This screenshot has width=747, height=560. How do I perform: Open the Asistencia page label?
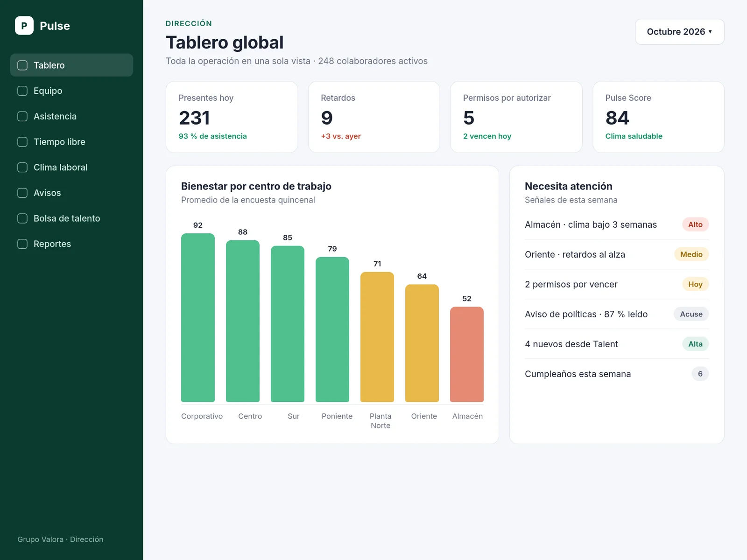pos(55,116)
